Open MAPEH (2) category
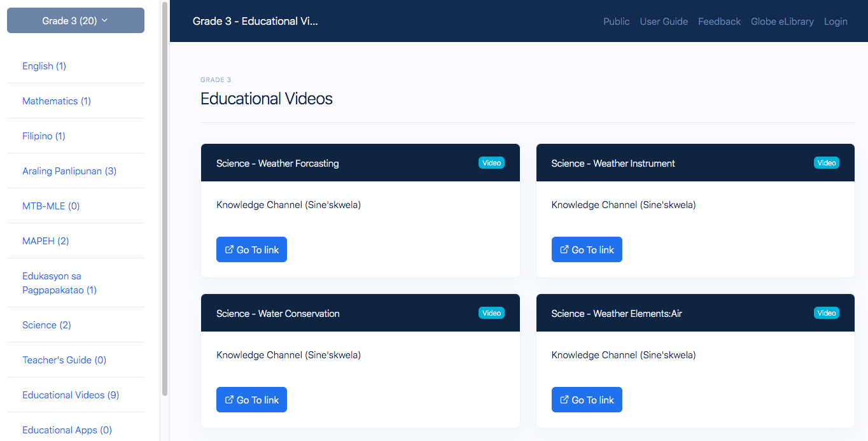Screen dimensions: 868x441 point(46,241)
